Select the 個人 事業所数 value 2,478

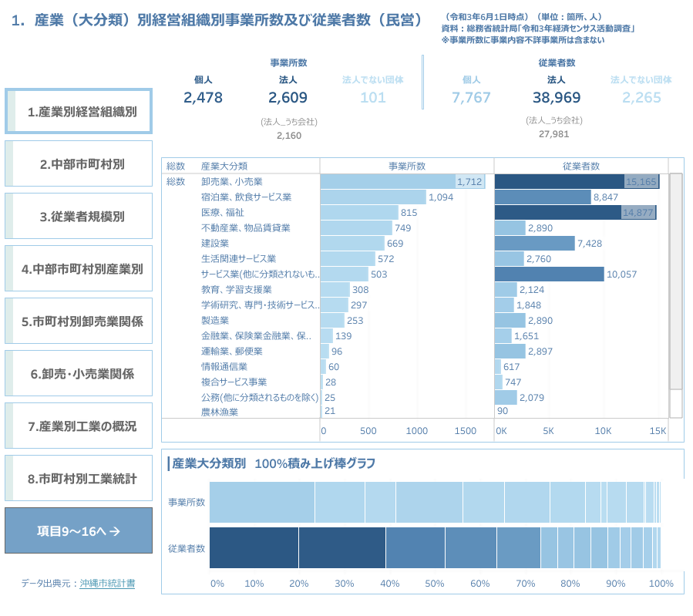(x=203, y=98)
